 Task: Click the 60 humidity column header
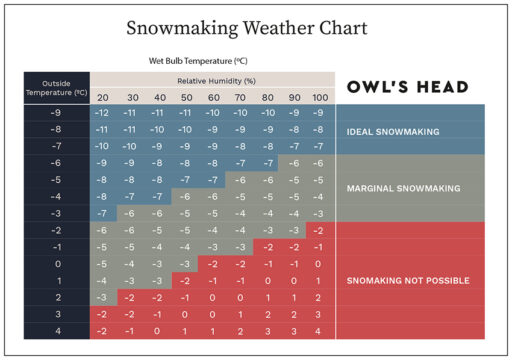[214, 98]
